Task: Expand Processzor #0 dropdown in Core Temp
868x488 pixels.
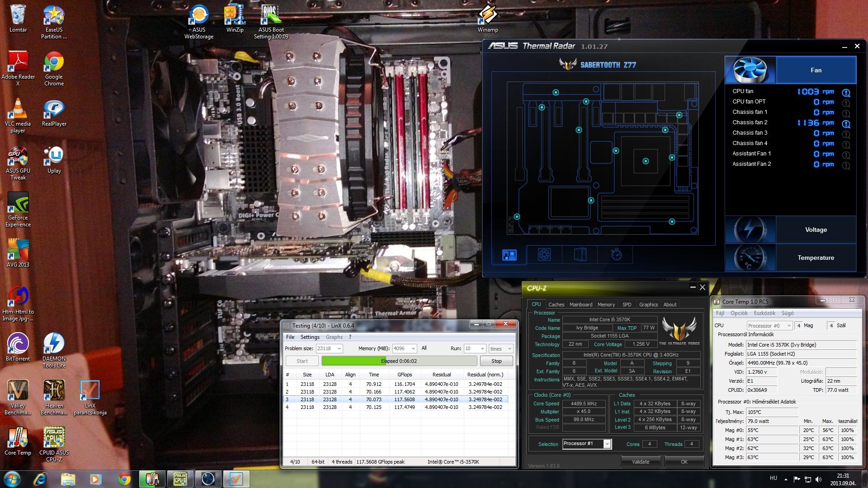Action: pos(789,326)
